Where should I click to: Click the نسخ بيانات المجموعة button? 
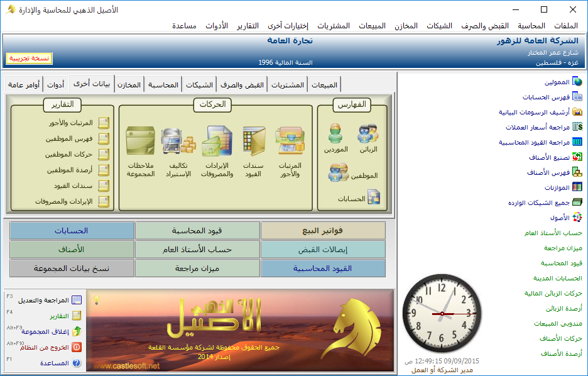[72, 268]
